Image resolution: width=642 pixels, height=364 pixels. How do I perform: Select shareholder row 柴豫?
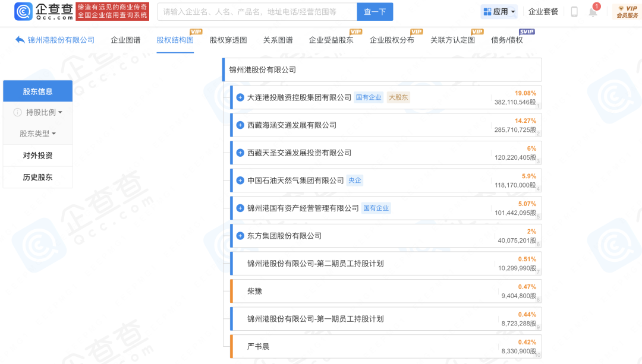[x=386, y=291]
